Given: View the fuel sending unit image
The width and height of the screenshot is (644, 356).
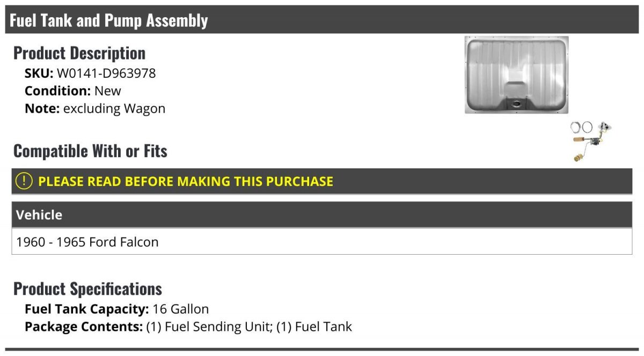Looking at the screenshot, I should [591, 142].
